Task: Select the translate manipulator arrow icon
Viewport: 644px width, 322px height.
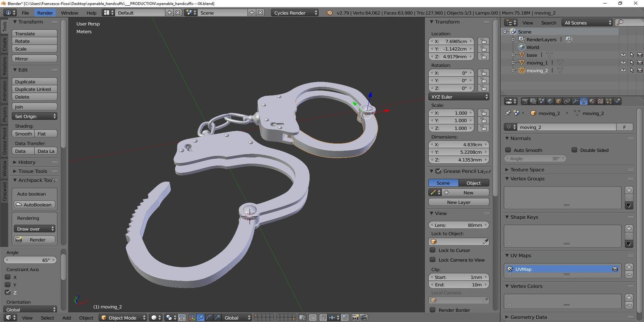Action: [201, 318]
